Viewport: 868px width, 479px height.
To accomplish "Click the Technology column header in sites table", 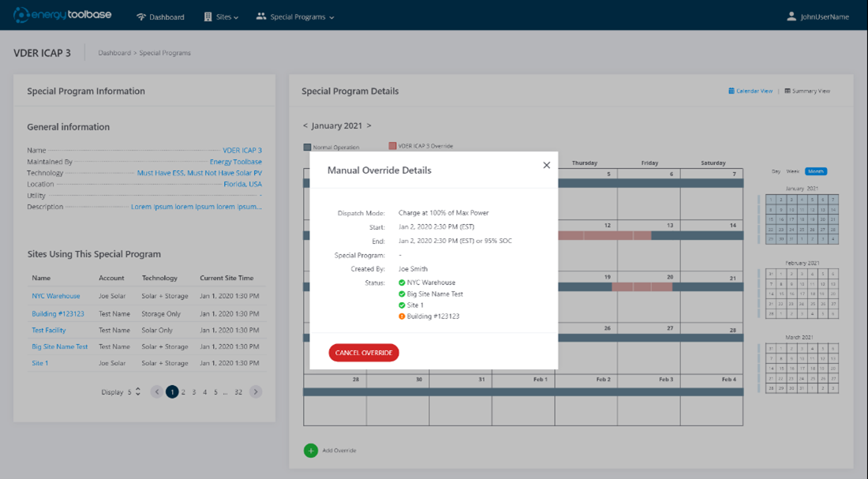I will [x=159, y=278].
